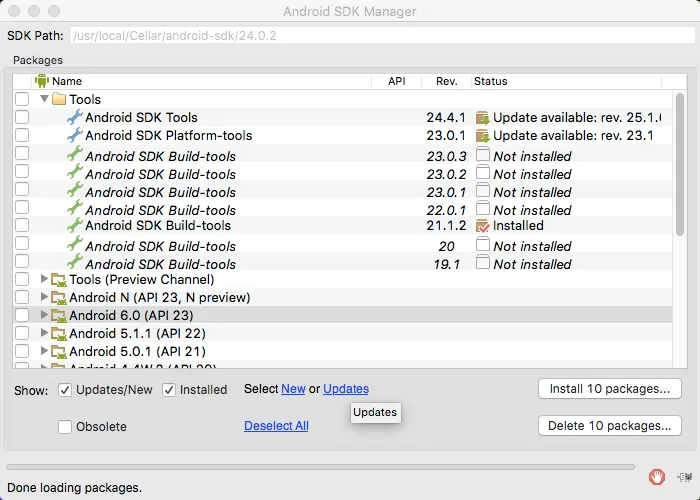Click the Status column header
Viewport: 700px width, 500px height.
pyautogui.click(x=566, y=81)
